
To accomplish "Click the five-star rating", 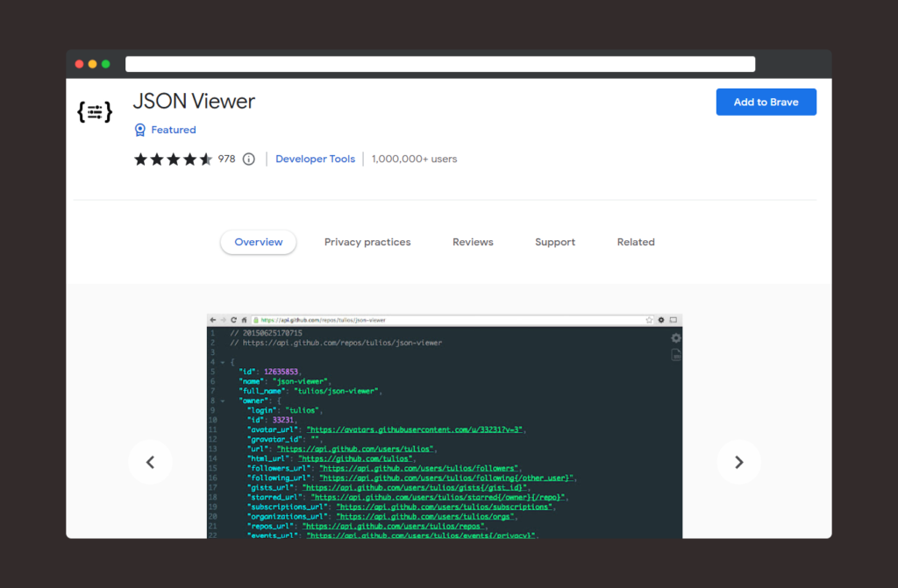I will tap(173, 159).
